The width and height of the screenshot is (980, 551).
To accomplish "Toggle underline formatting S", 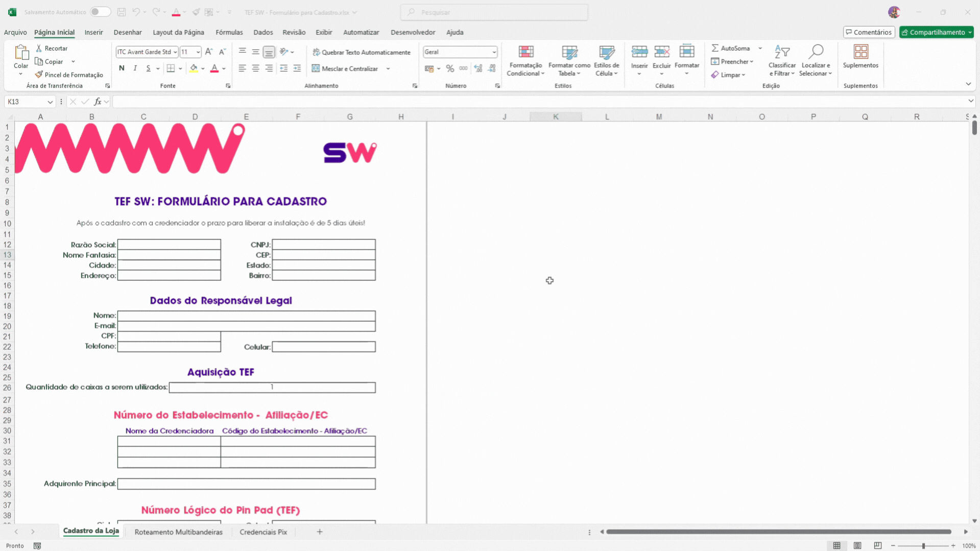I will (x=148, y=68).
